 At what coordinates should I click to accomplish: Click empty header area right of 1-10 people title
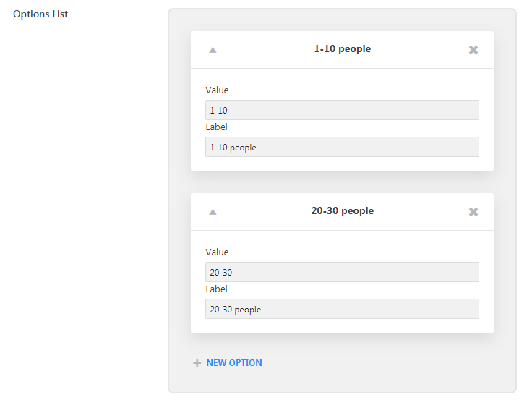coord(419,50)
